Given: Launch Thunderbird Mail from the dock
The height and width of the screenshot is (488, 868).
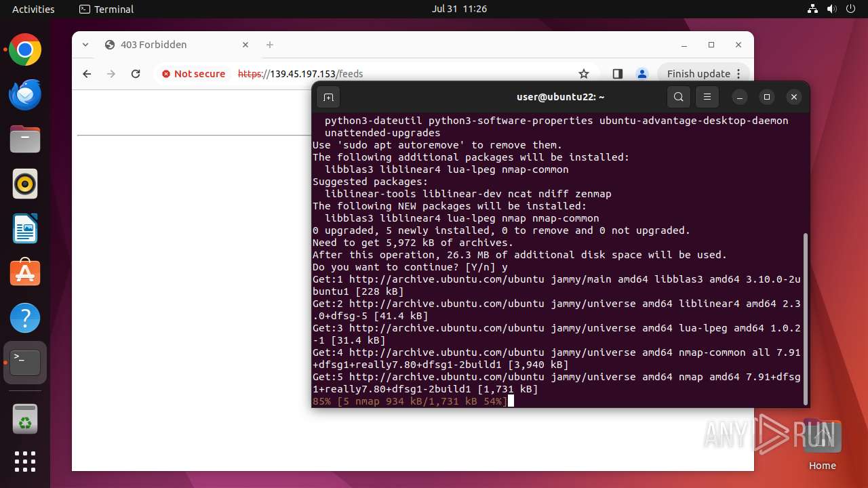Looking at the screenshot, I should coord(25,95).
